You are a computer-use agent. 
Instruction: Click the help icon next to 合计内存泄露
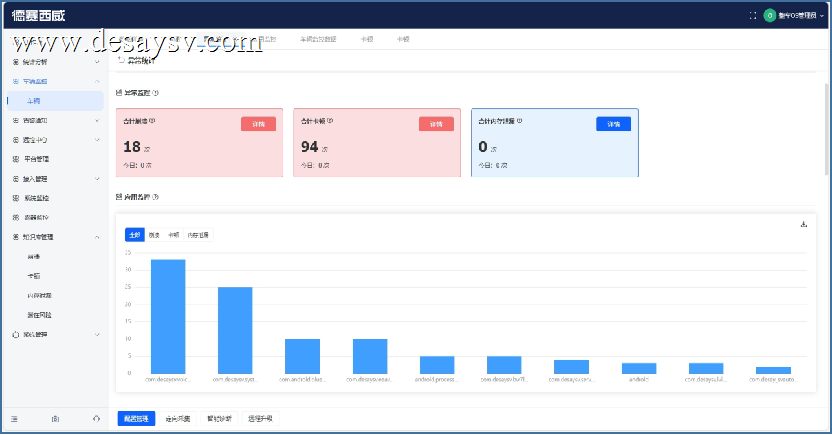click(519, 120)
